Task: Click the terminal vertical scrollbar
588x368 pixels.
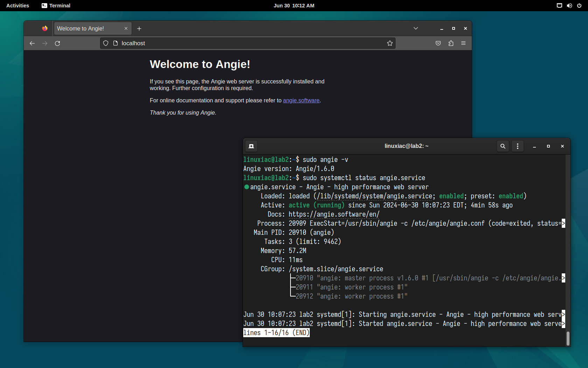Action: coord(568,338)
